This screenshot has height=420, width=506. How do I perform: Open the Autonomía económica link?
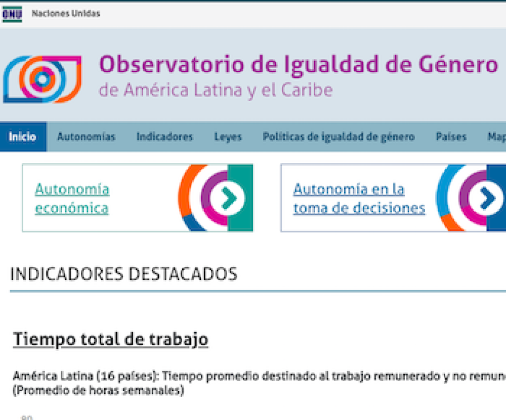point(72,199)
